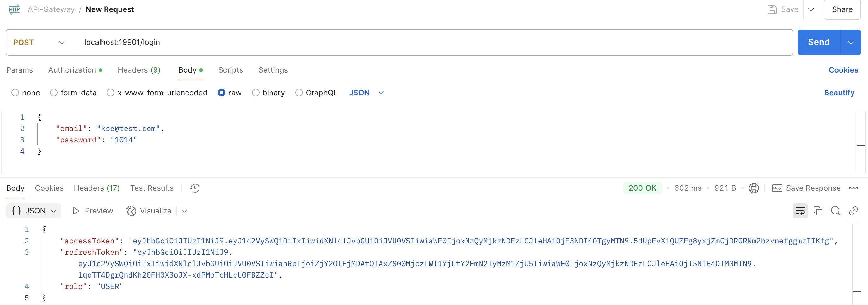Open the Send button options arrow
The width and height of the screenshot is (868, 305).
coord(851,42)
